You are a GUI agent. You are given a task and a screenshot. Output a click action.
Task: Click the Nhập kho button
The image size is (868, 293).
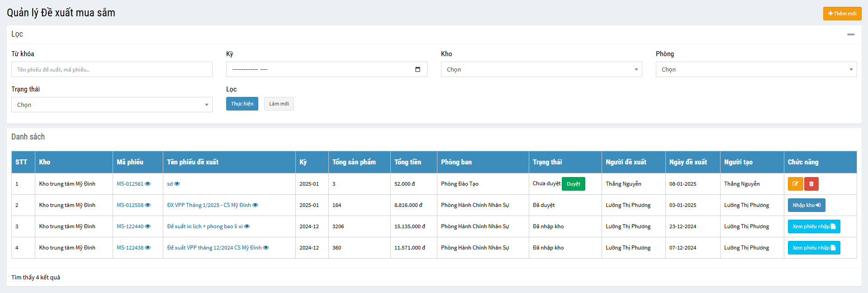click(x=806, y=205)
